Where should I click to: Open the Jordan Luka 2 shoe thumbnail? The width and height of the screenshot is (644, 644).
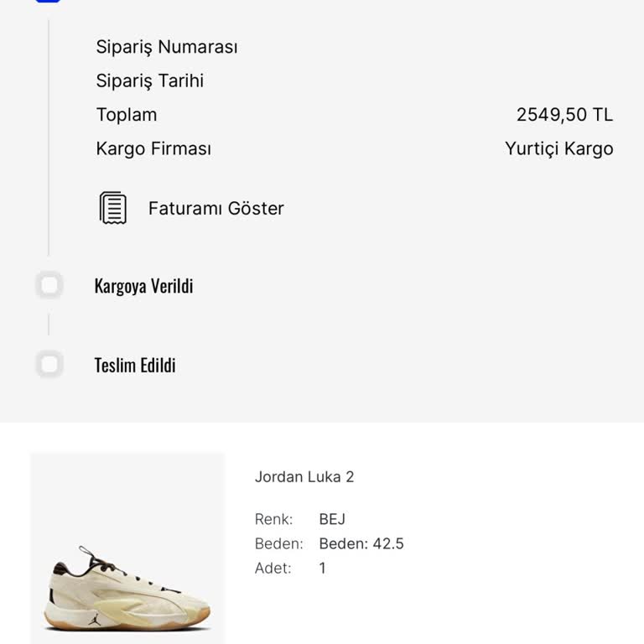click(127, 548)
